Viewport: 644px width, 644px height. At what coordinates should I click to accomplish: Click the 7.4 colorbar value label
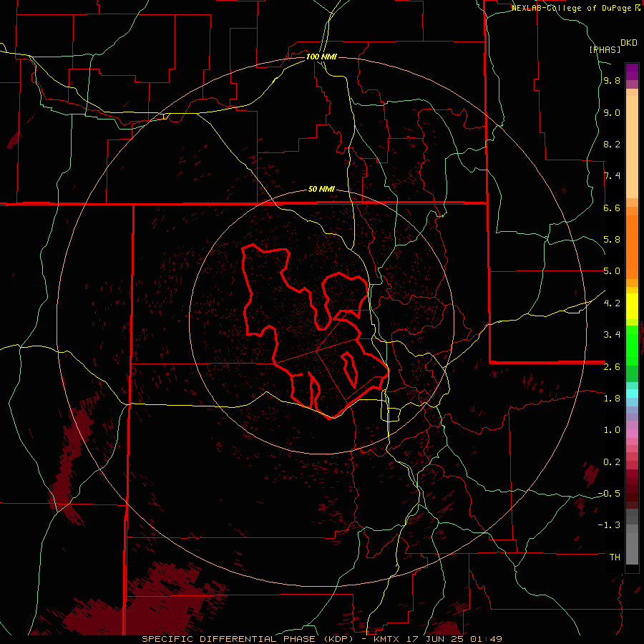(x=612, y=176)
